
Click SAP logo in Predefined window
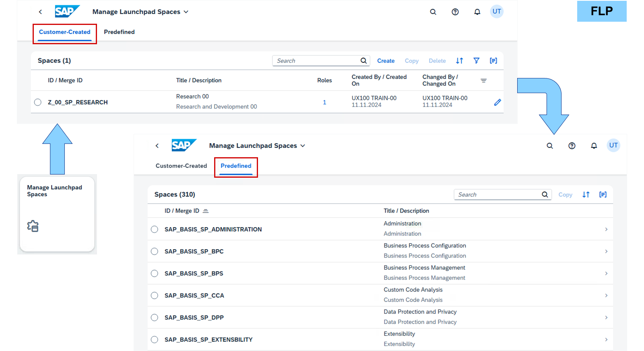[x=184, y=145]
